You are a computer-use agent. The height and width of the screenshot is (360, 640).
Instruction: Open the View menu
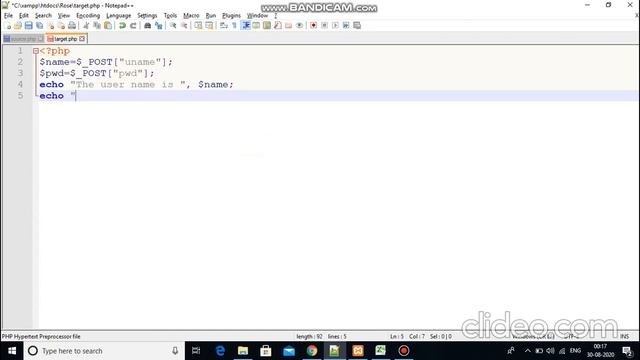[64, 16]
